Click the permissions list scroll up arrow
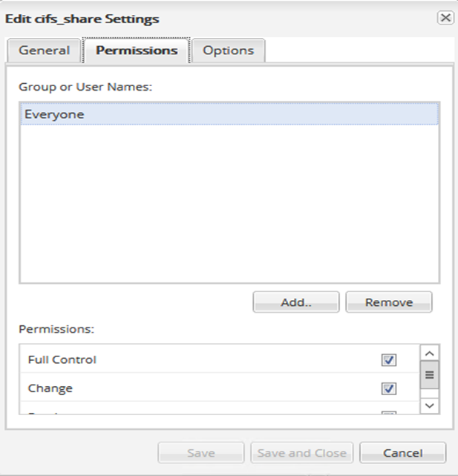Image resolution: width=458 pixels, height=476 pixels. click(x=429, y=353)
